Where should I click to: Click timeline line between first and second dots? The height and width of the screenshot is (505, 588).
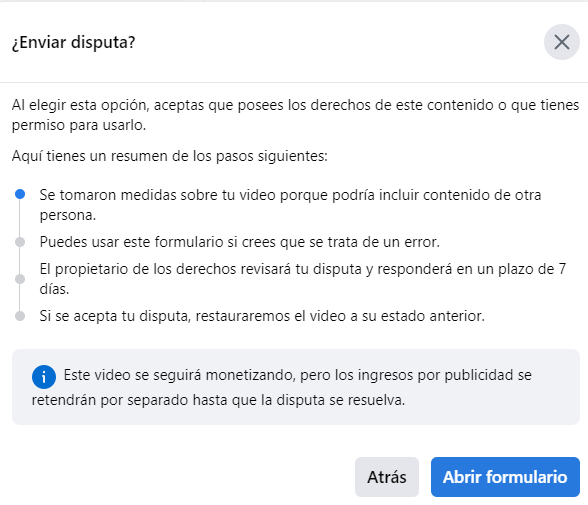coord(20,218)
